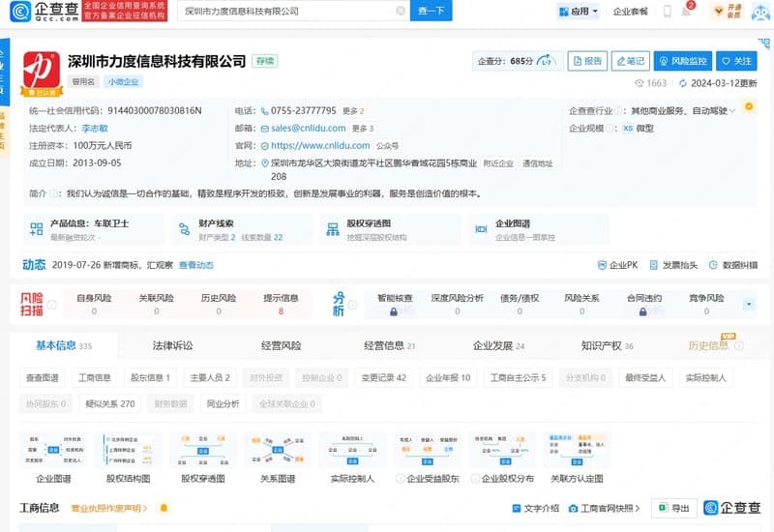Image resolution: width=774 pixels, height=532 pixels.
Task: Switch to the 经营风险 tab
Action: [281, 345]
